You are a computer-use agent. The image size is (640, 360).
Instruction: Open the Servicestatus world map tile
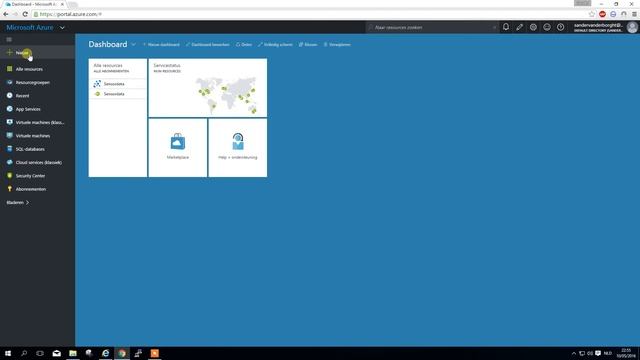pyautogui.click(x=208, y=88)
